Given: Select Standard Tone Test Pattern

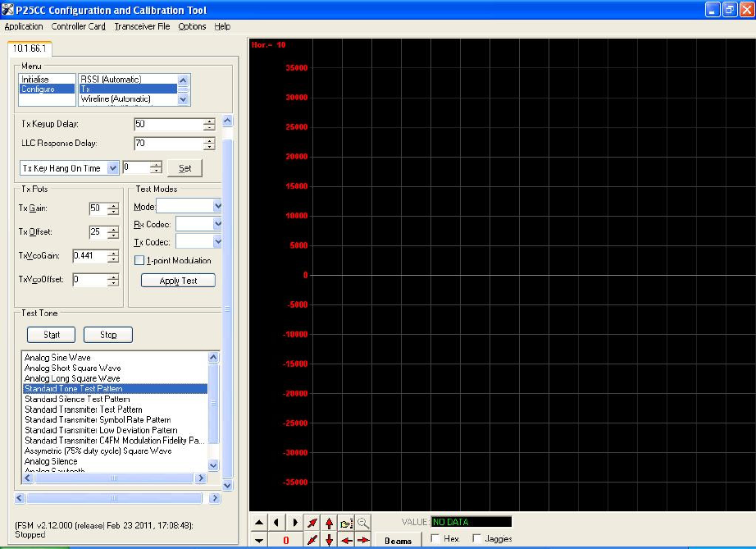Looking at the screenshot, I should (116, 389).
